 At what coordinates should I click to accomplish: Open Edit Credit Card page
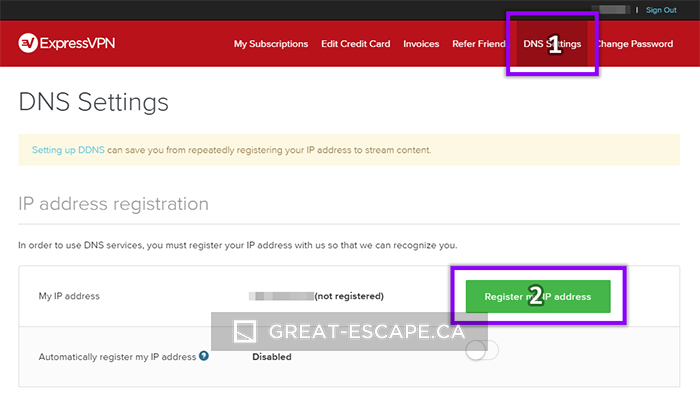pos(355,44)
